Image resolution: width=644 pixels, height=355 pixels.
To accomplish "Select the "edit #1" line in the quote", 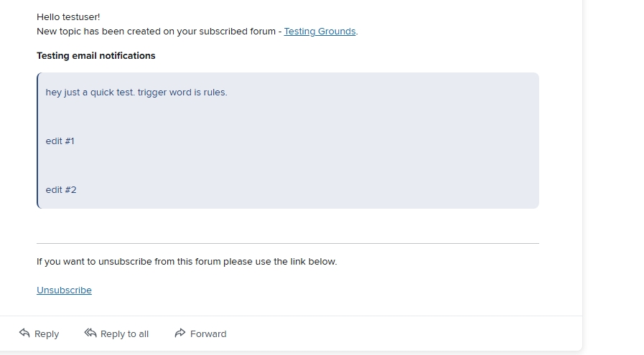I will [x=60, y=141].
